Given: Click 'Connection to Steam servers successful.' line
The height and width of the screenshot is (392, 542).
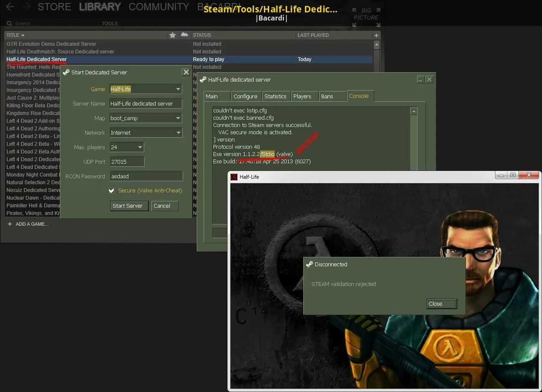Looking at the screenshot, I should [x=262, y=125].
